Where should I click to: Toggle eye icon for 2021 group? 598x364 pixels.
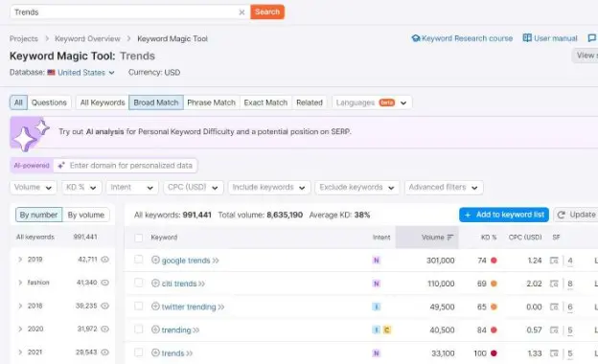104,353
